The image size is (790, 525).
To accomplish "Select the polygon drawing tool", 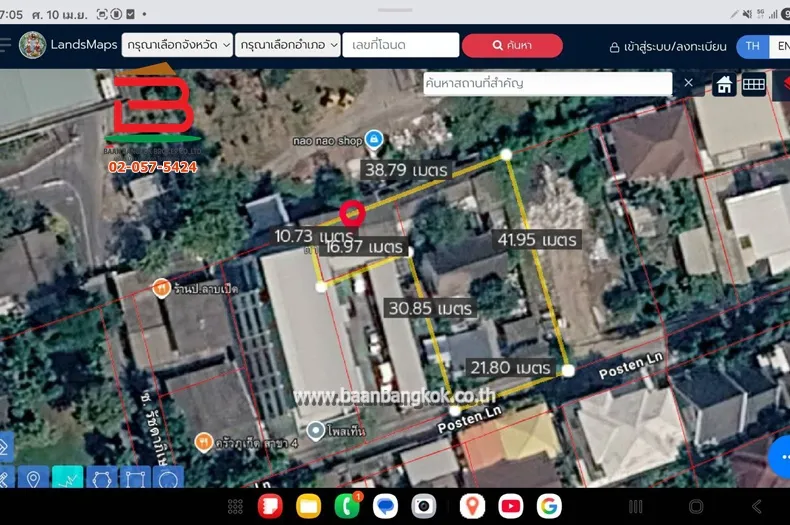I will (x=102, y=480).
